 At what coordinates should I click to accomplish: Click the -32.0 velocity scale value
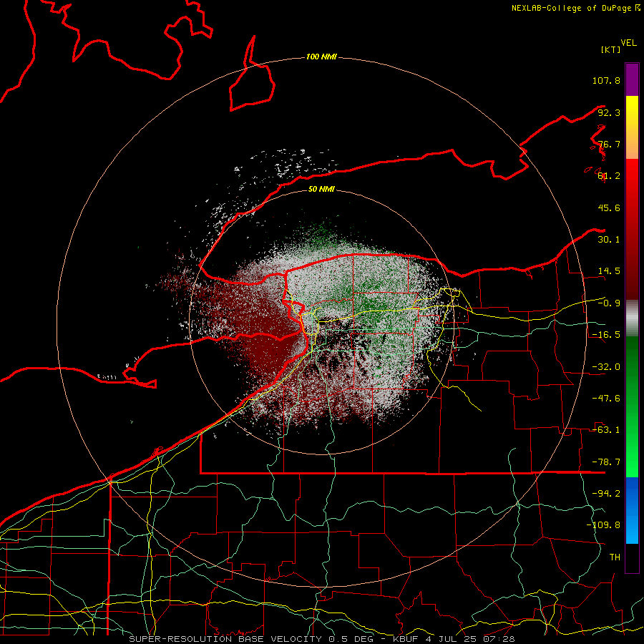[x=606, y=367]
